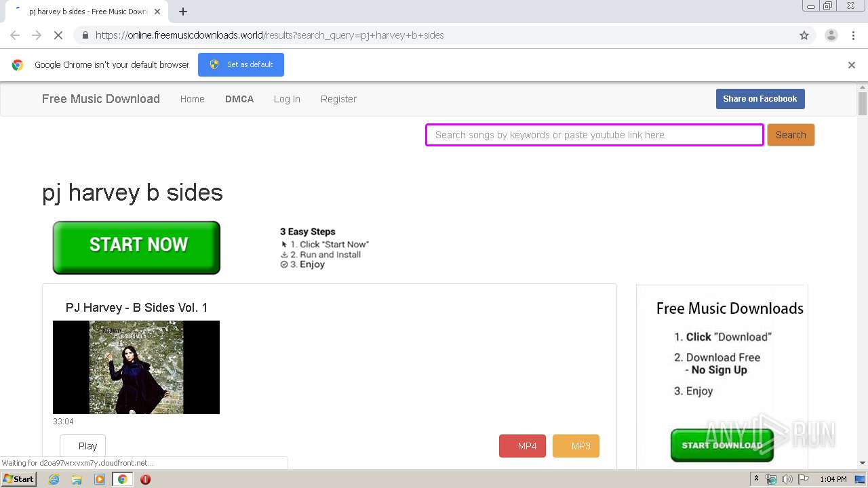Click the Free Music Downloads ad heading
The width and height of the screenshot is (868, 488).
[x=730, y=308]
